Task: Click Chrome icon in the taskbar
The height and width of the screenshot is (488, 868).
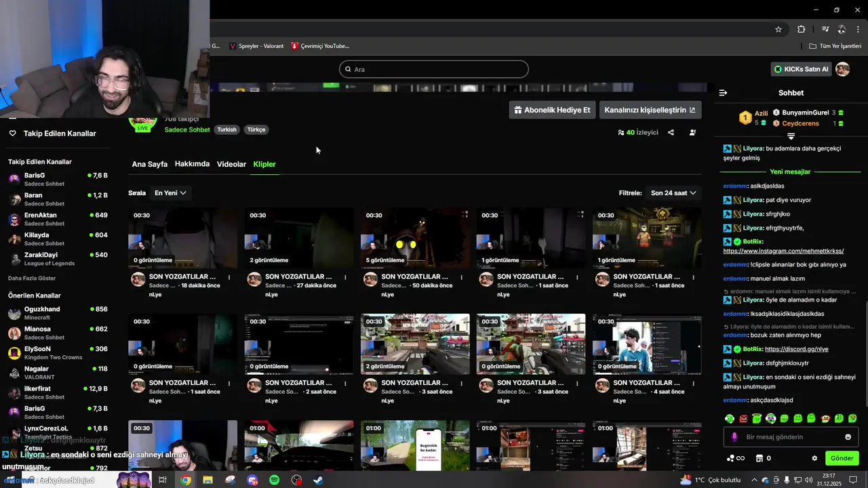Action: (186, 480)
